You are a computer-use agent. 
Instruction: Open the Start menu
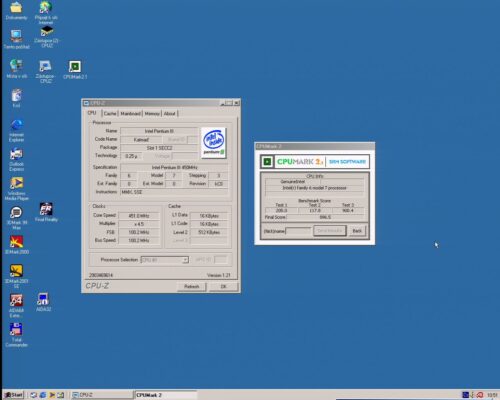14,395
